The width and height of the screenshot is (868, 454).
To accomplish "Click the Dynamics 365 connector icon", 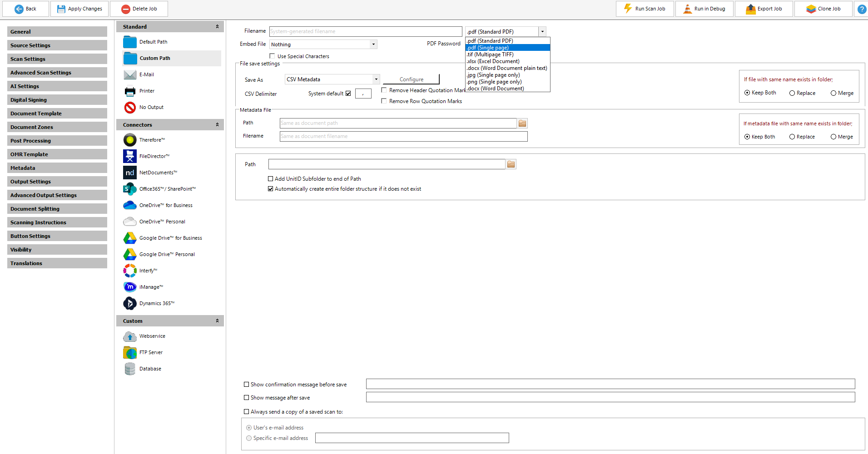I will [x=130, y=303].
